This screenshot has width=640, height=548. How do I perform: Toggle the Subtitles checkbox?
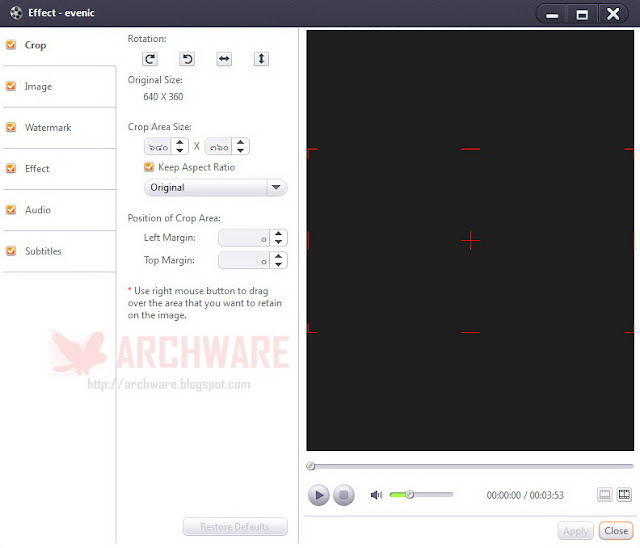click(11, 251)
